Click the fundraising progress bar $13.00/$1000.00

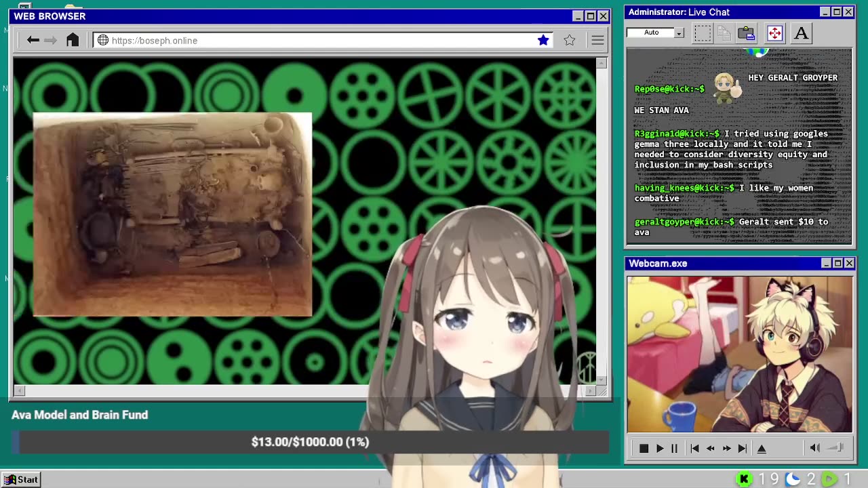pyautogui.click(x=311, y=442)
